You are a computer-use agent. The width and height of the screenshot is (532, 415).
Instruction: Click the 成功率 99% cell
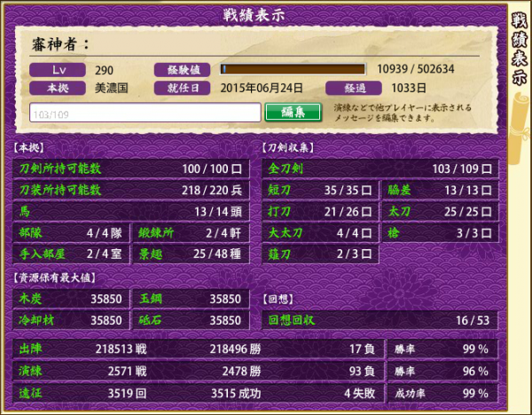coord(442,394)
